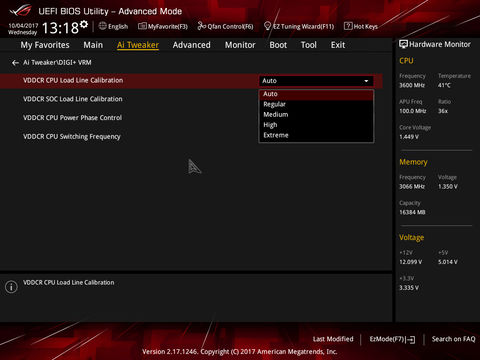Image resolution: width=480 pixels, height=360 pixels.
Task: Open the Advanced tab
Action: (191, 45)
